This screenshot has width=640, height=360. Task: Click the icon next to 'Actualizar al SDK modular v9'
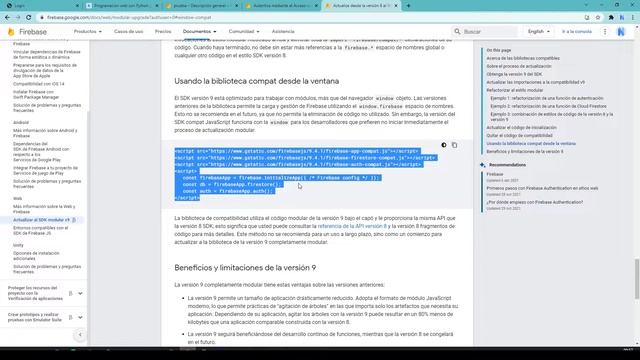pos(74,220)
